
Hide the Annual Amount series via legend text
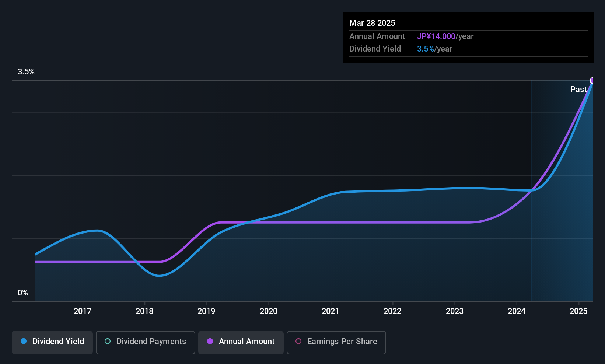point(246,341)
